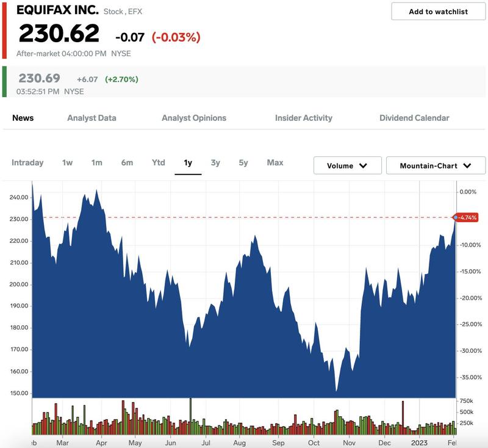Click the Aug month axis label
Viewport: 488px width, 448px height.
pyautogui.click(x=240, y=443)
